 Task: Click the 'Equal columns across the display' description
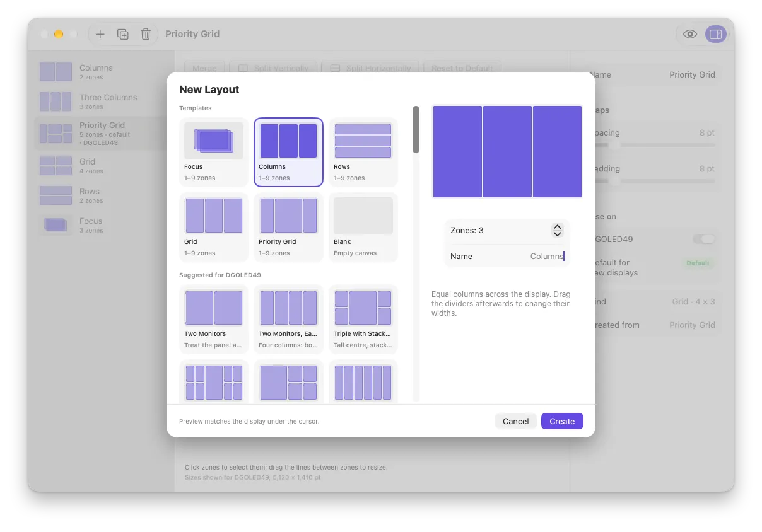point(501,303)
